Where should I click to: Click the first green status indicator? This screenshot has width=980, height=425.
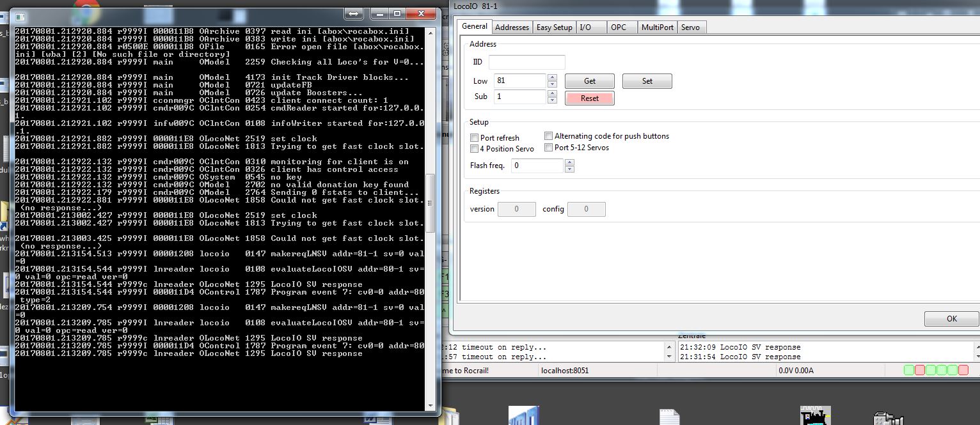point(909,370)
